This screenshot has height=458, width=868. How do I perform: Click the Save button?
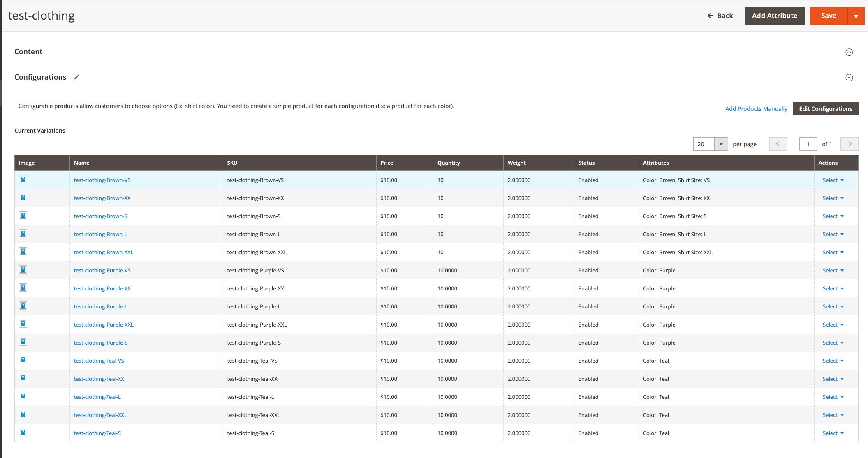click(x=829, y=15)
